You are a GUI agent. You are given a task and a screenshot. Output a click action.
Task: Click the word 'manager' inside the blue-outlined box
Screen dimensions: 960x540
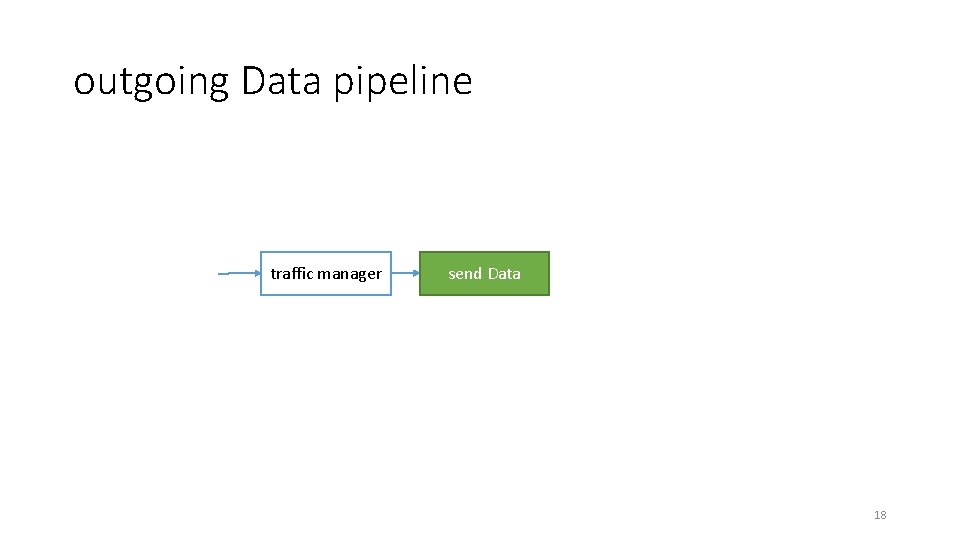coord(349,273)
